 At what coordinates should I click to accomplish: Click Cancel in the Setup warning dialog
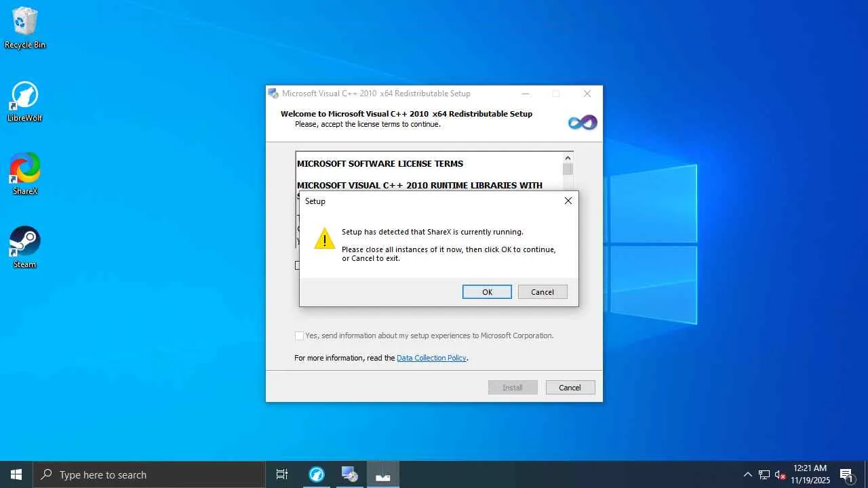click(x=542, y=292)
